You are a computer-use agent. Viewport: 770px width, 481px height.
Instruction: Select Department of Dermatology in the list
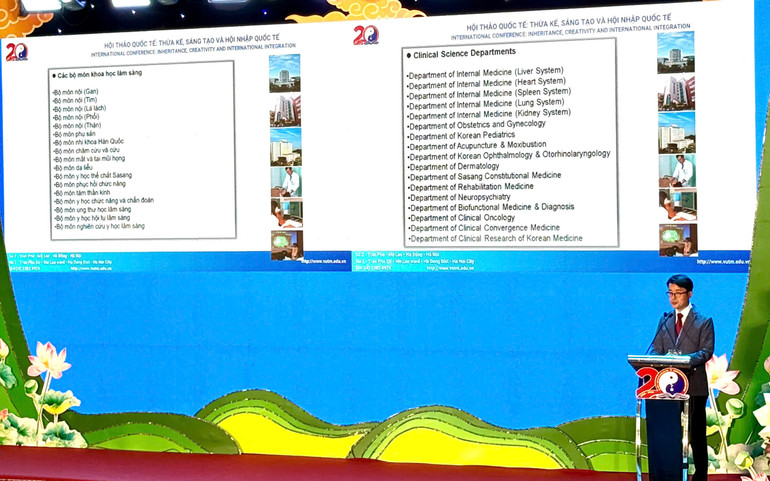pos(454,166)
